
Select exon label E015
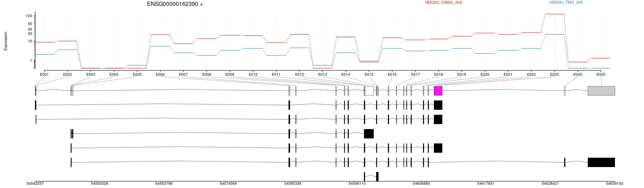click(369, 74)
